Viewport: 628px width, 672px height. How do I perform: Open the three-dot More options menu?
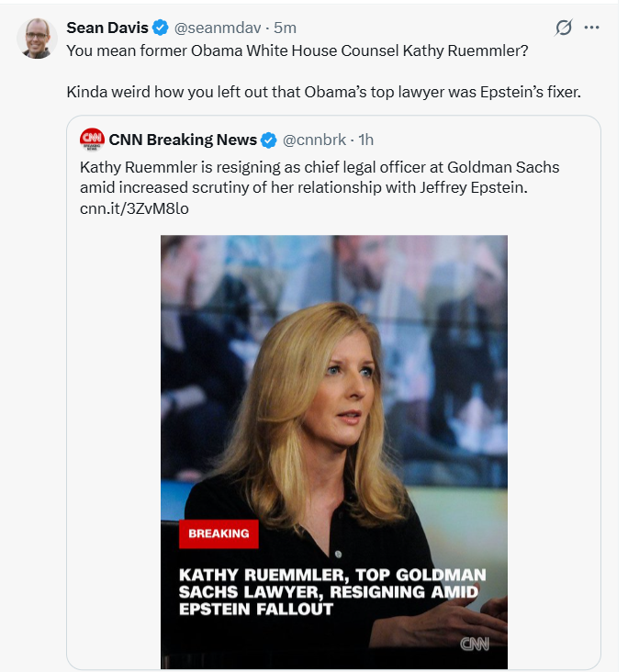click(x=592, y=28)
